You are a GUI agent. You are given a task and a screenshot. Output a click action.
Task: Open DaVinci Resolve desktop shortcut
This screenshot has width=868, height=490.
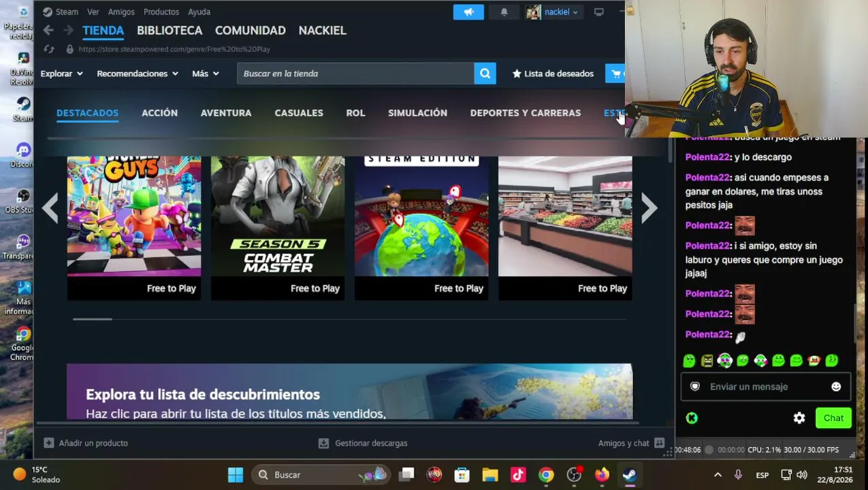(x=22, y=67)
